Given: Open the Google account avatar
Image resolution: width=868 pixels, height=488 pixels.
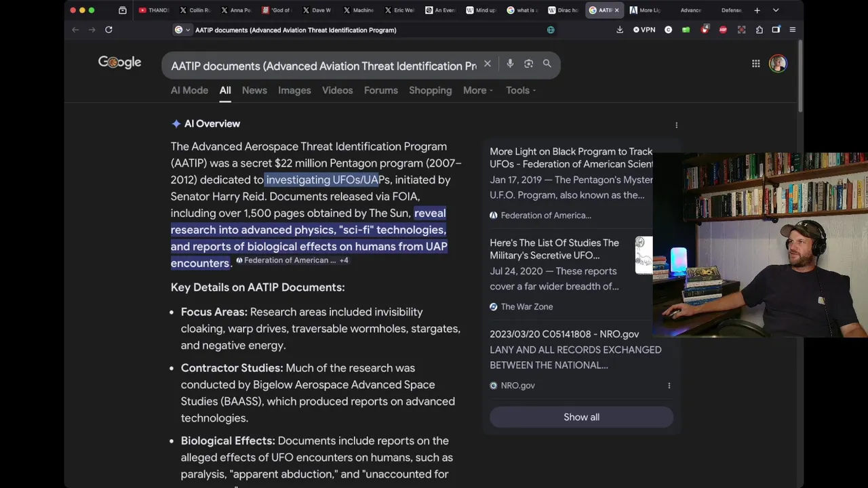Looking at the screenshot, I should 778,64.
